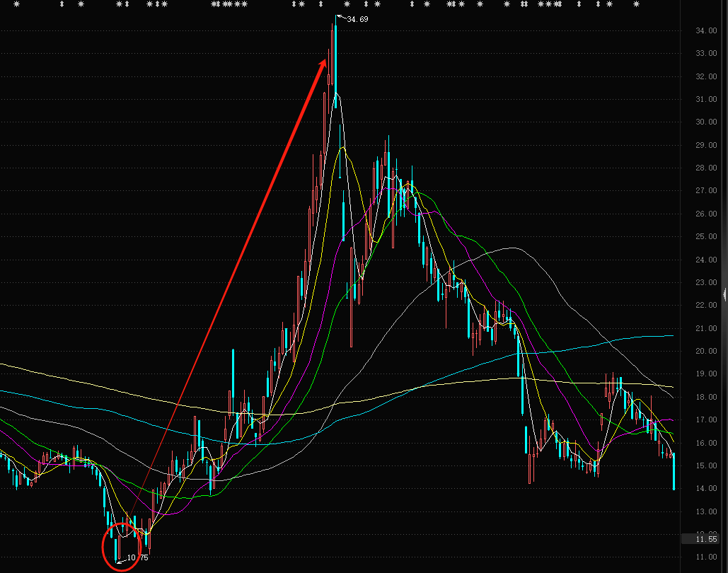
Task: Open the rightmost star info marker in the top row
Action: click(x=637, y=4)
